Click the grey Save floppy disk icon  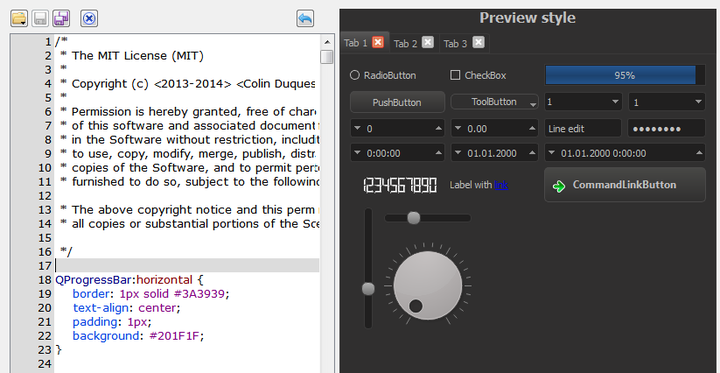click(x=40, y=18)
